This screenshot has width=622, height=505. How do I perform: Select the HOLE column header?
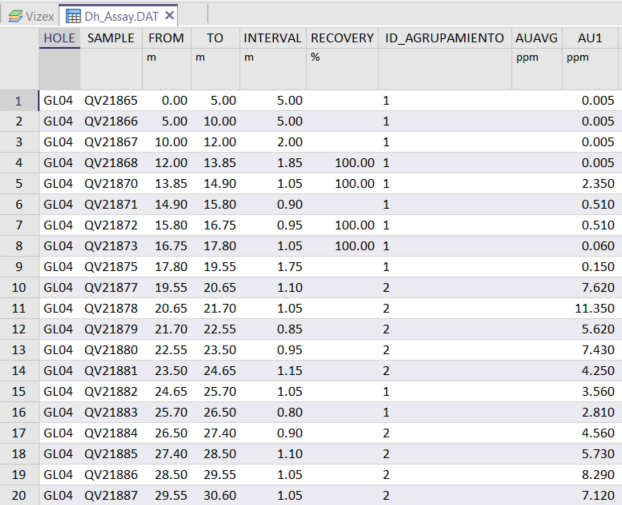tap(59, 38)
